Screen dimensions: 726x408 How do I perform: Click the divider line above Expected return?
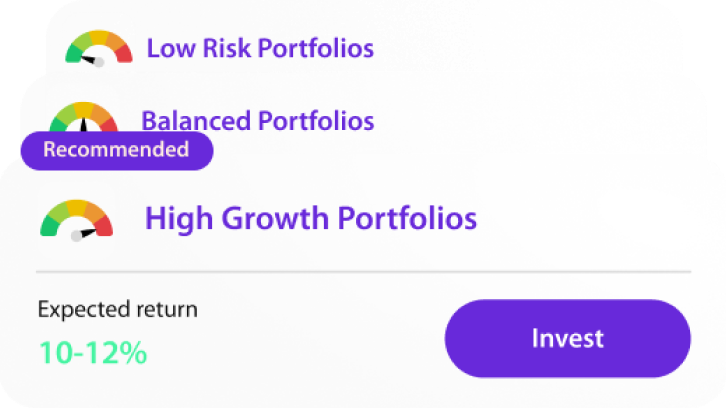363,272
